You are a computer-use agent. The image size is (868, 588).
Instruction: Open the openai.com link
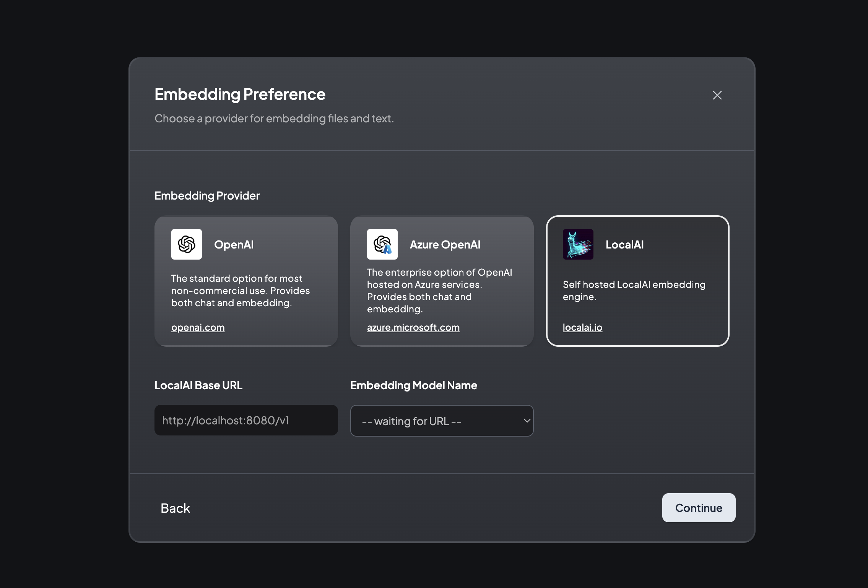coord(198,328)
